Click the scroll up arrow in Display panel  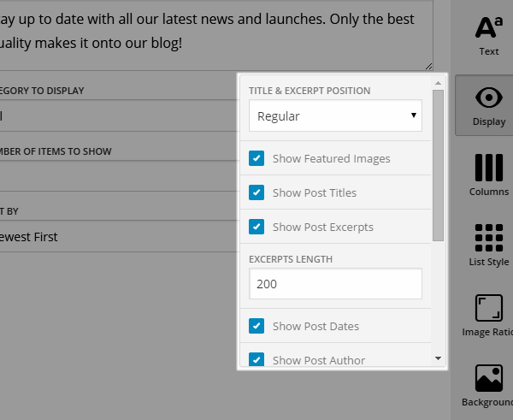click(438, 83)
